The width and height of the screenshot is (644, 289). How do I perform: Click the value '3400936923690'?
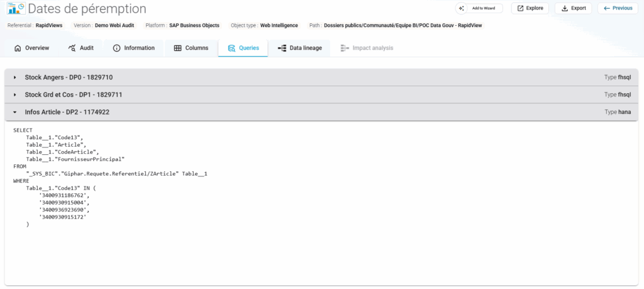(x=64, y=210)
